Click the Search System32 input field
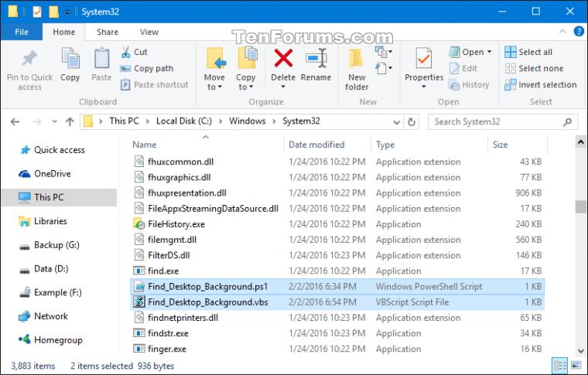The width and height of the screenshot is (588, 375). point(497,121)
